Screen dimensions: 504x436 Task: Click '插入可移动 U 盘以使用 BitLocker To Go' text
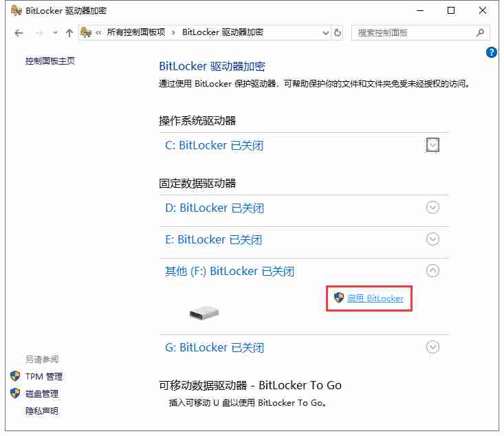(248, 403)
